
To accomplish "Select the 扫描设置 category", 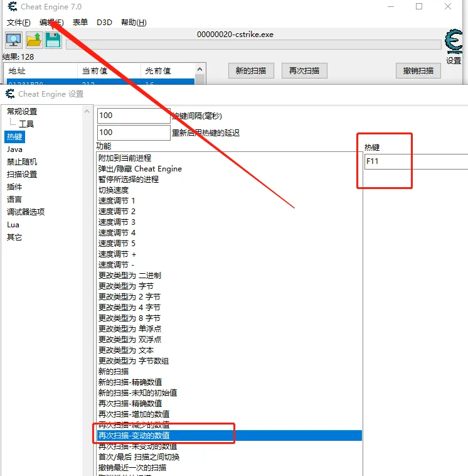I will coord(22,174).
